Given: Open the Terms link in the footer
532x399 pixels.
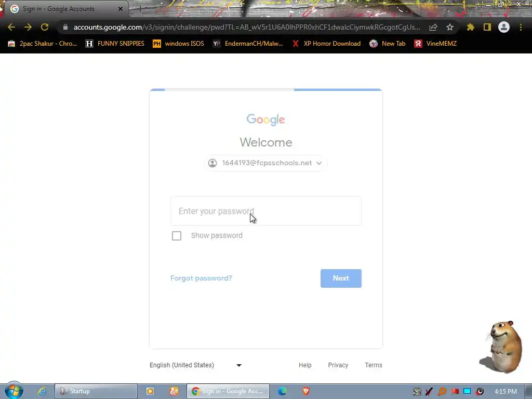Looking at the screenshot, I should click(374, 365).
